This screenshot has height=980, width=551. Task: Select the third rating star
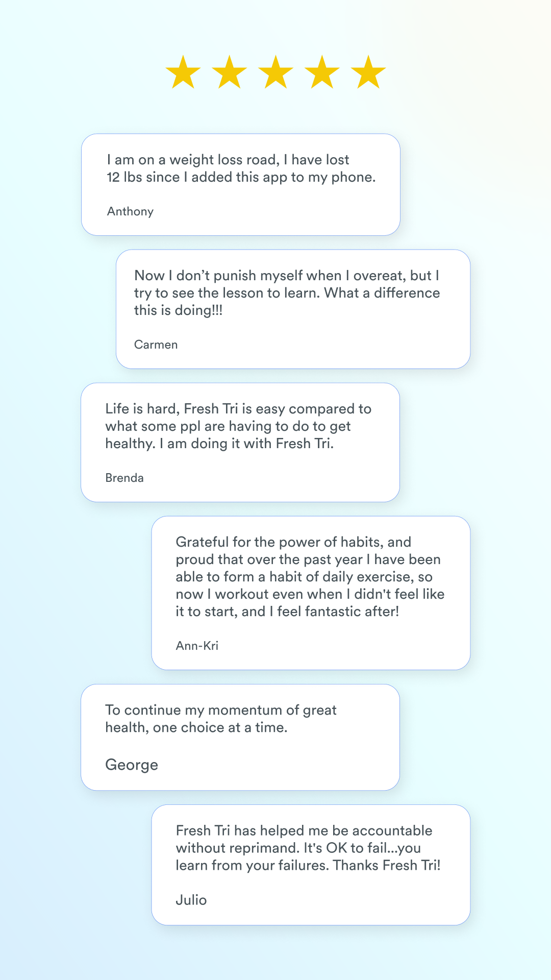tap(275, 72)
